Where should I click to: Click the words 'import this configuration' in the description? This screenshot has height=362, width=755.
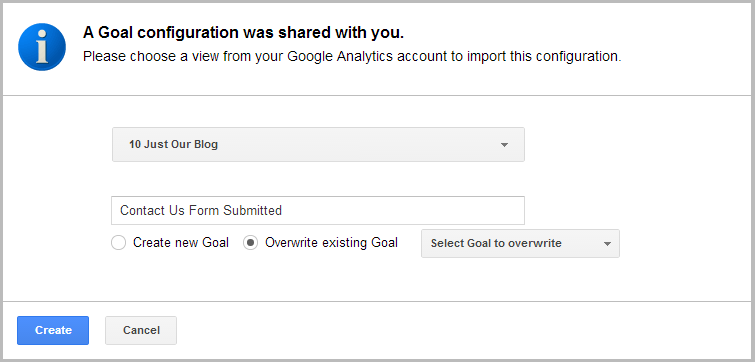tap(543, 57)
